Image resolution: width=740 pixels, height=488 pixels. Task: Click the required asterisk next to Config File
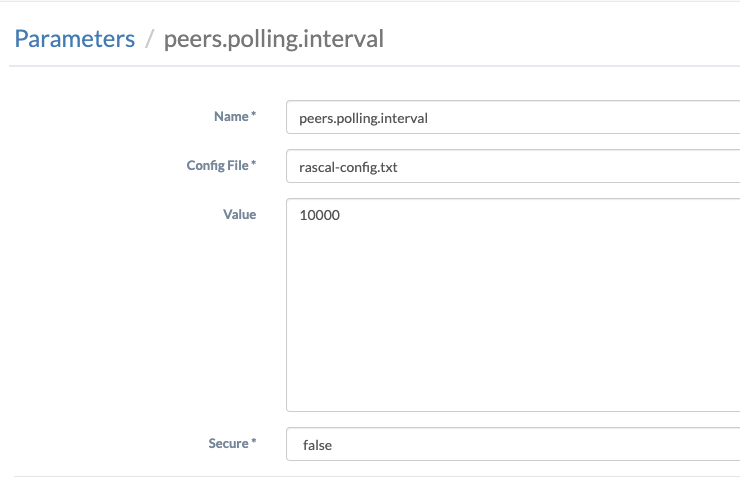click(x=254, y=165)
